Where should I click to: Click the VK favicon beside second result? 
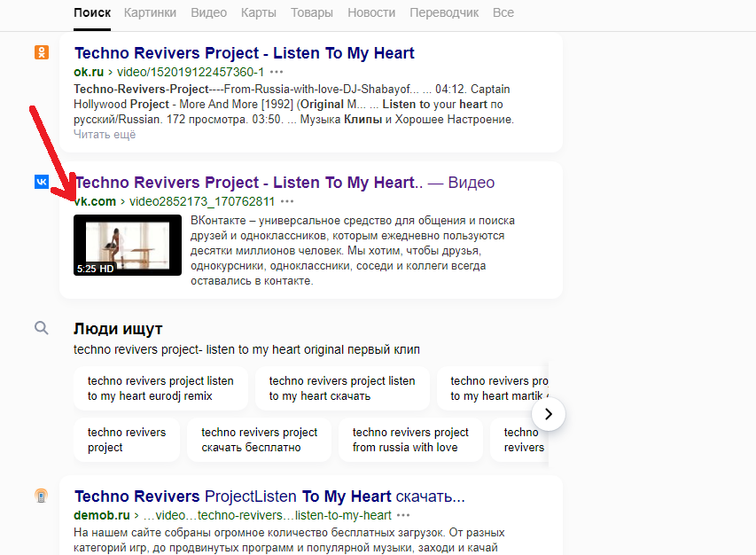42,182
